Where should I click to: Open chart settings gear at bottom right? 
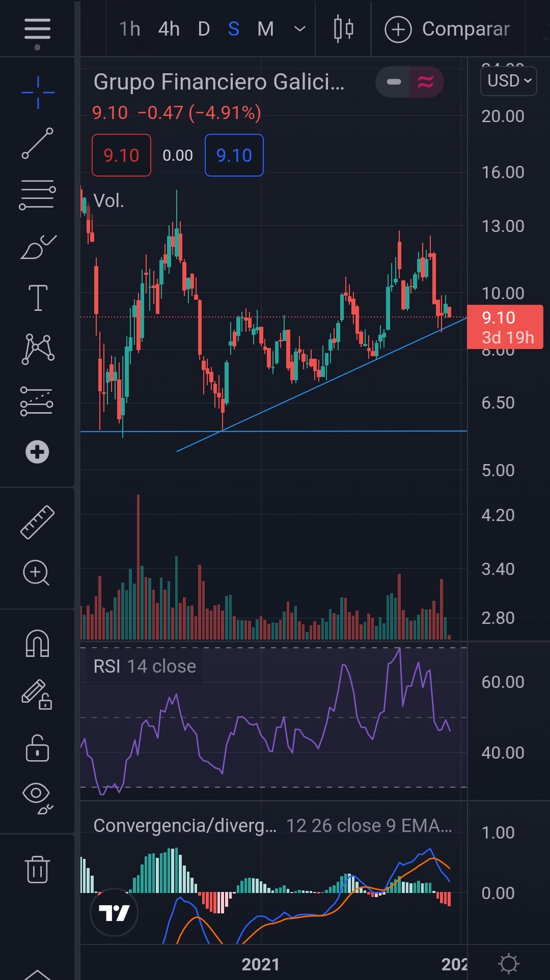pos(508,964)
